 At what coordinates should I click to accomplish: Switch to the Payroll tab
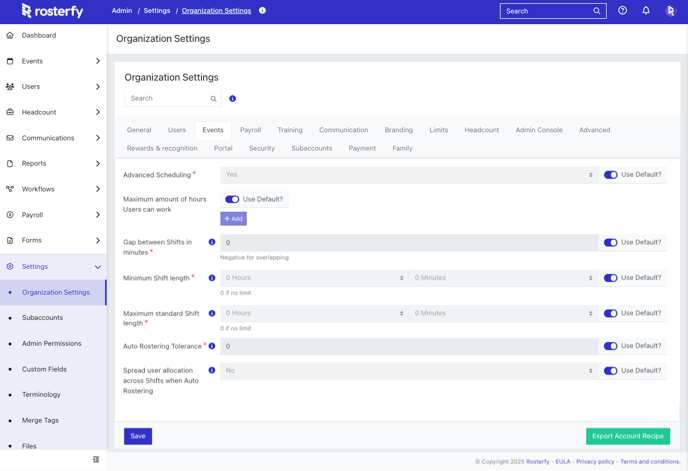point(251,130)
